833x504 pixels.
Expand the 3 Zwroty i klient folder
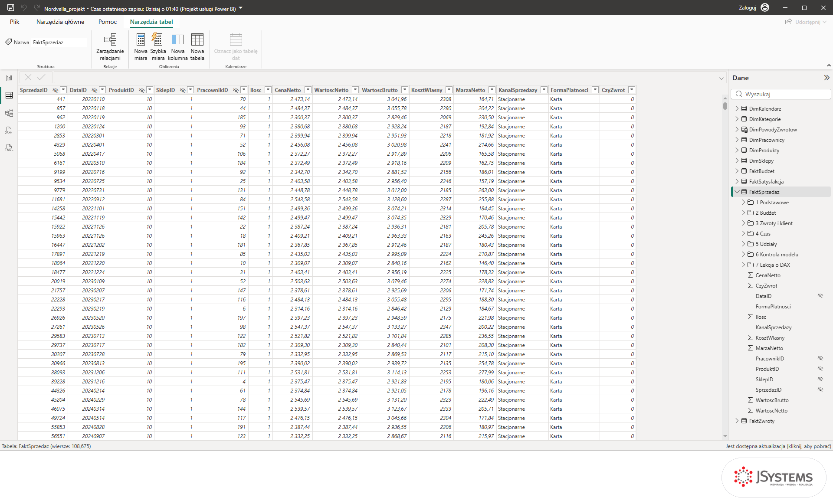(x=743, y=223)
